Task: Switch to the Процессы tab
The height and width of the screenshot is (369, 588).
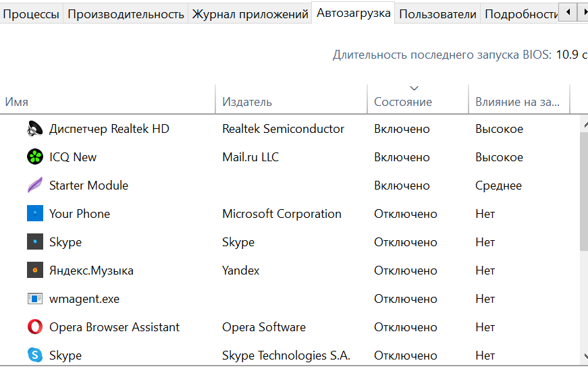Action: 31,14
